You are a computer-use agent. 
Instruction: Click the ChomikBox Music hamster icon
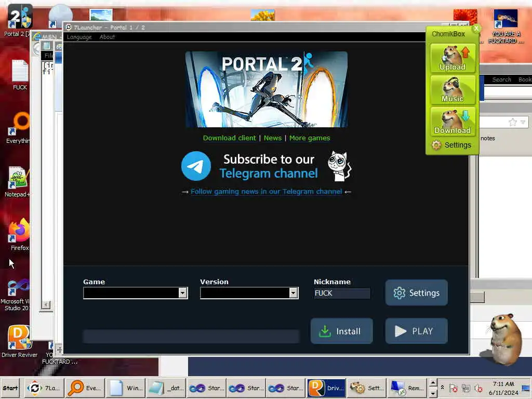[x=453, y=90]
